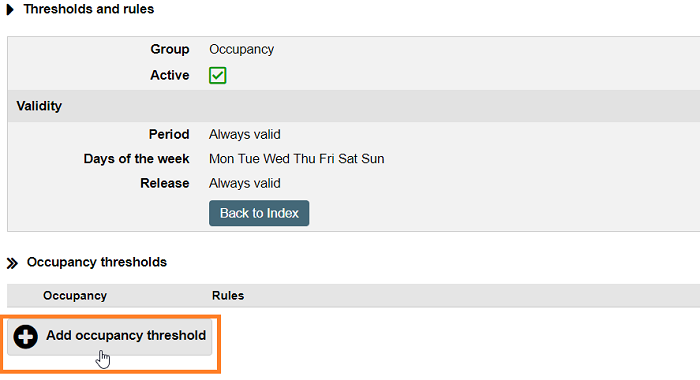Click the Occupancy thresholds section title
Screen dimensions: 700x380
[97, 262]
